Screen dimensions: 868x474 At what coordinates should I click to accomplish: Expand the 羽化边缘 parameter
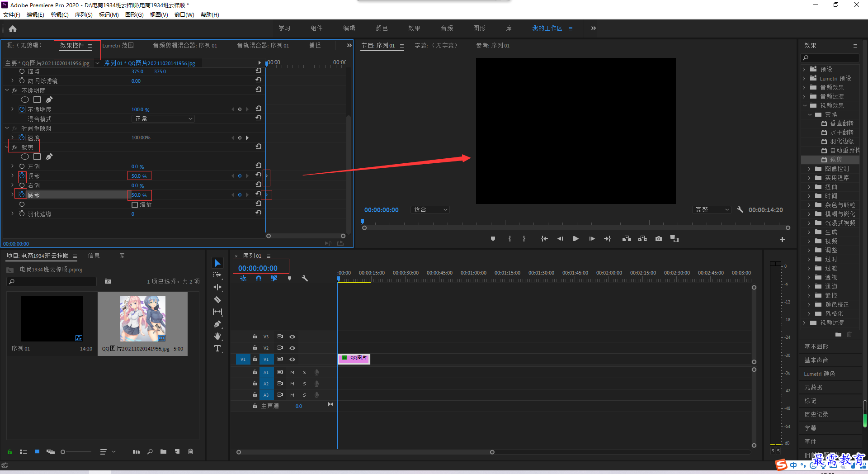pos(12,213)
